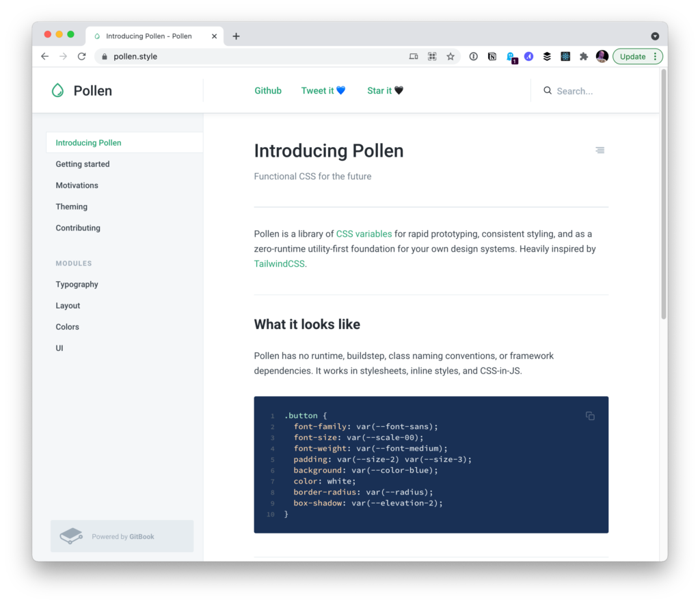Screen dimensions: 700x604
Task: Click the MODULES section label
Action: tap(74, 263)
